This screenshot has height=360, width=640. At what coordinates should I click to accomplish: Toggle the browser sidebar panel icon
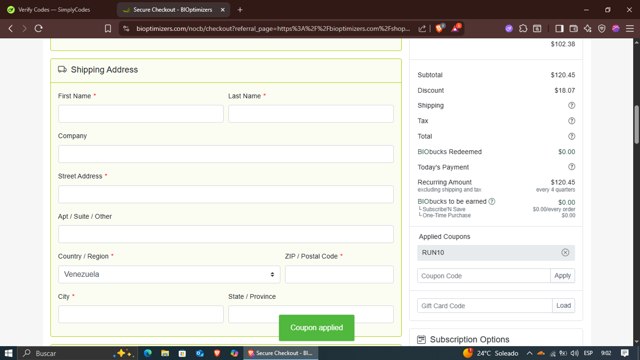[559, 29]
